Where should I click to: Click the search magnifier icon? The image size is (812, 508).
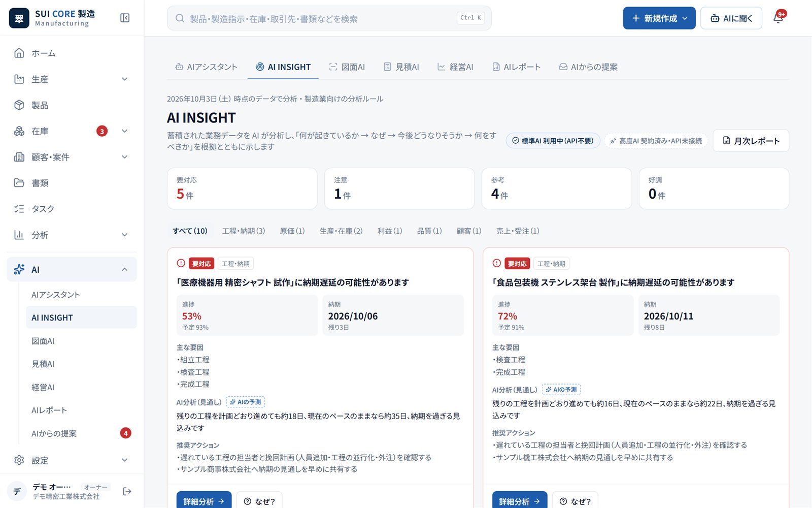click(180, 18)
